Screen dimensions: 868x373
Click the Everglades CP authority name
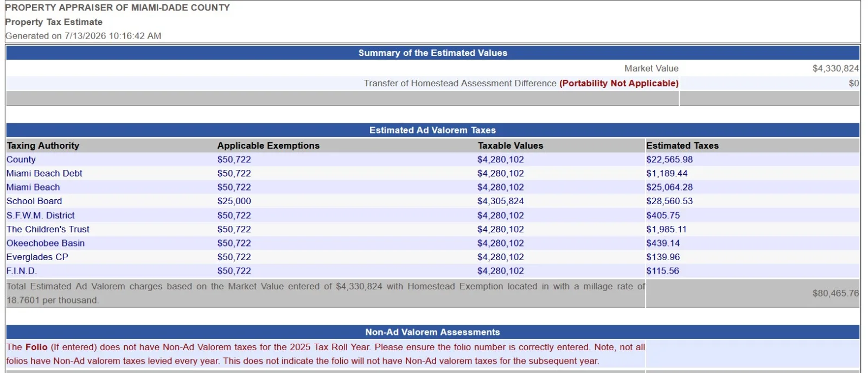coord(37,257)
